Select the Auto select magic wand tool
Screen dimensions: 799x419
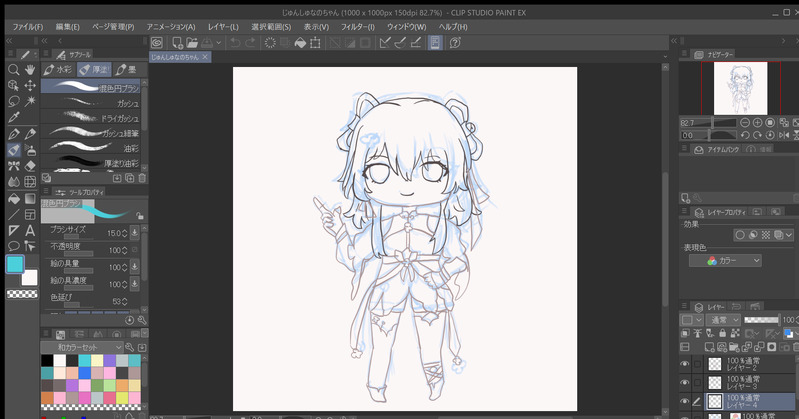tap(30, 101)
